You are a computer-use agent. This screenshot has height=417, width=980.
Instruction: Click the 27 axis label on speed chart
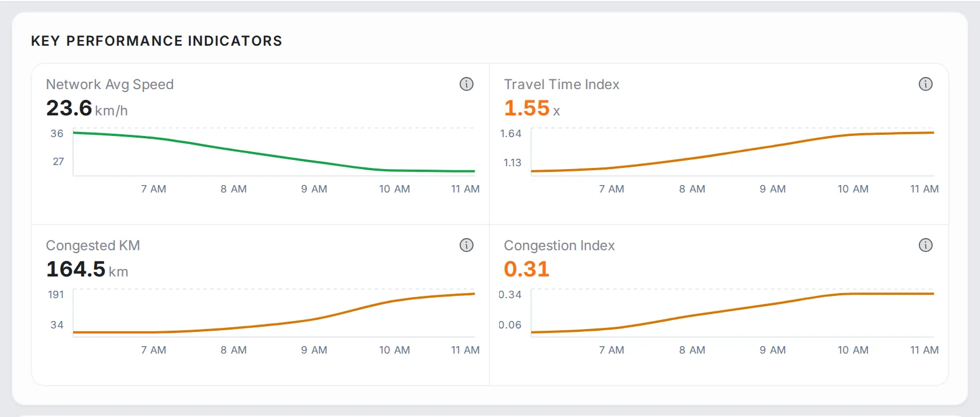pos(58,162)
